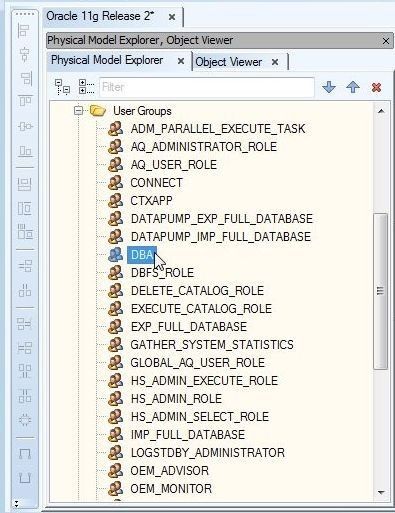Click the align left edges toolbar icon
Screen dimensions: 395x513
pos(24,31)
